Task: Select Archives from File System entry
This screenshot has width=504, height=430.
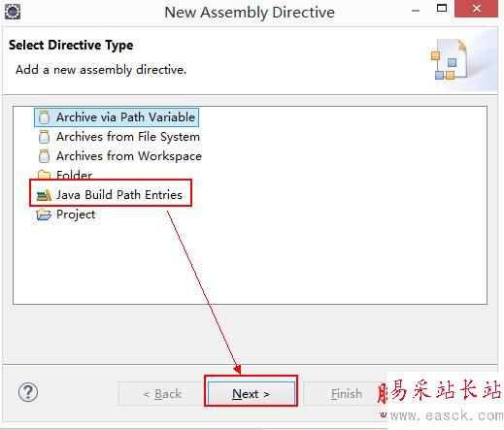Action: [x=118, y=137]
